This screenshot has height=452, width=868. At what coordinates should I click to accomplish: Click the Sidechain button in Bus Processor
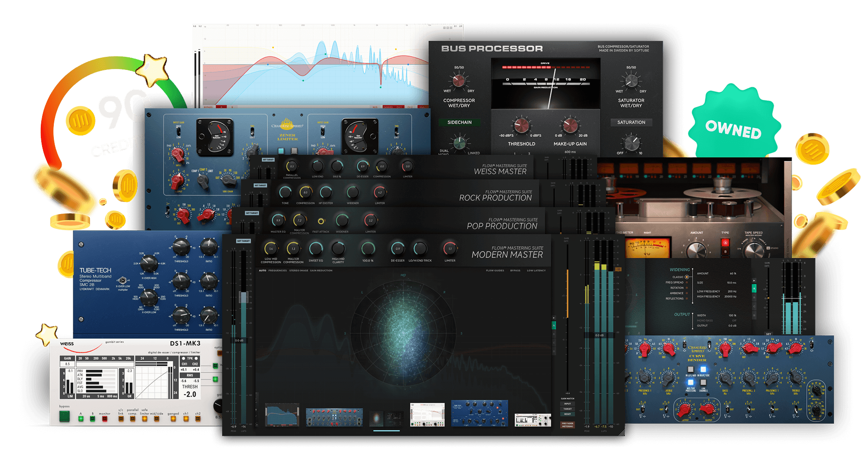point(459,122)
